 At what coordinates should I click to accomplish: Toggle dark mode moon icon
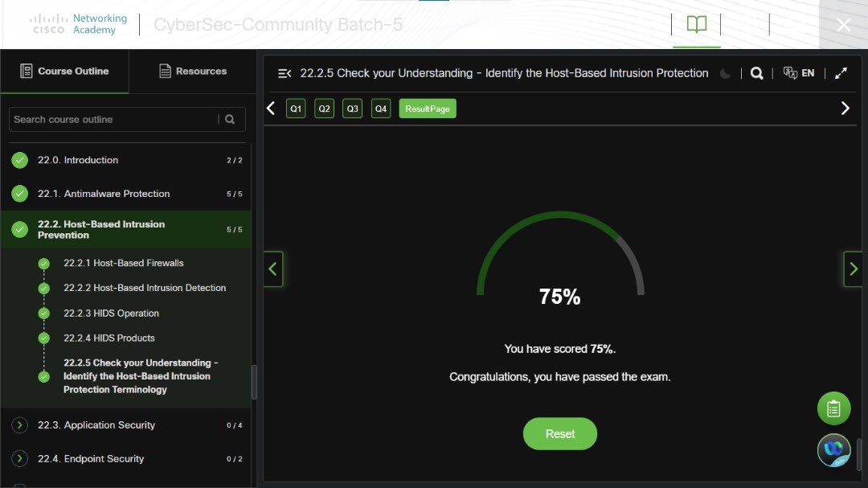pos(725,73)
